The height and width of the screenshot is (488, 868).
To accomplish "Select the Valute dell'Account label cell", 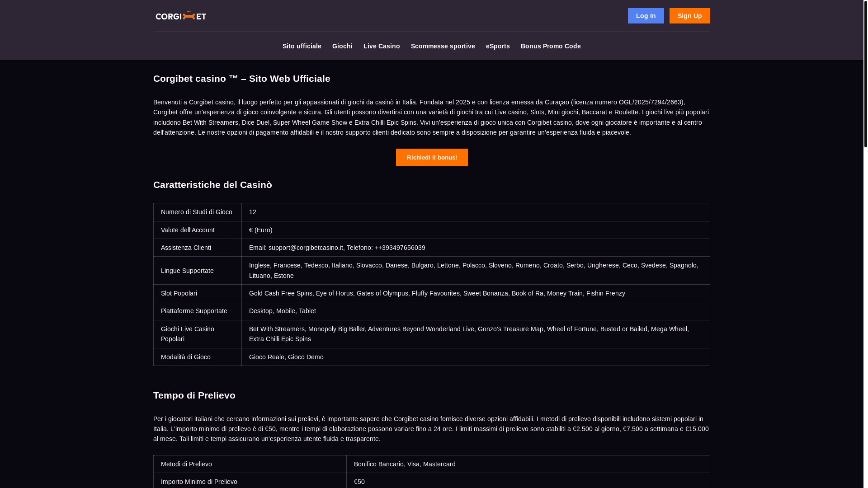I will (198, 230).
